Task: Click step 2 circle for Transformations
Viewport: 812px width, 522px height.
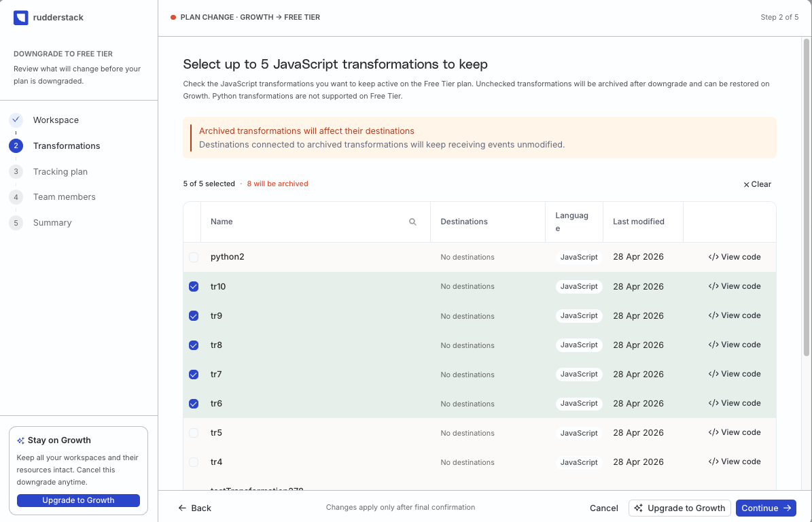Action: [x=16, y=145]
